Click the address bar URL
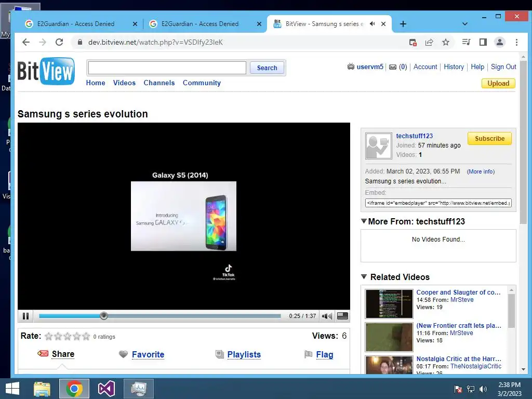The image size is (532, 399). (x=155, y=43)
